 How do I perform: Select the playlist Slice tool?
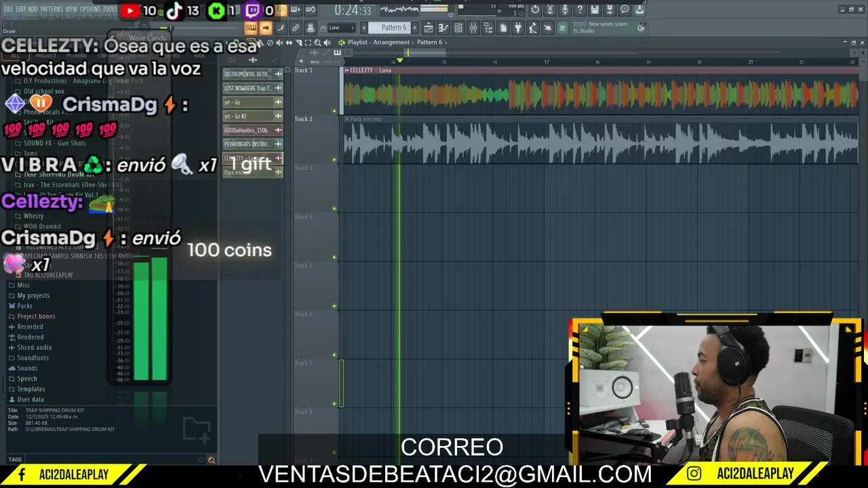[299, 42]
